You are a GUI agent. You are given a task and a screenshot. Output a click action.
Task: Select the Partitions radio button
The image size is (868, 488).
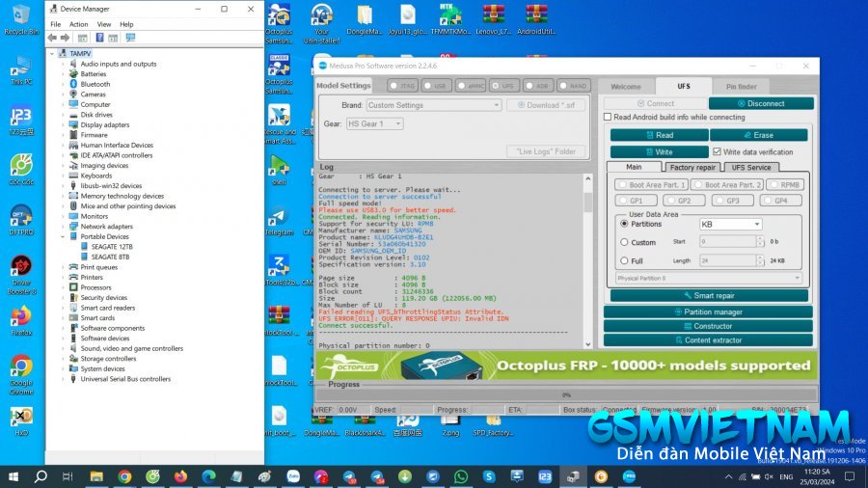coord(624,224)
